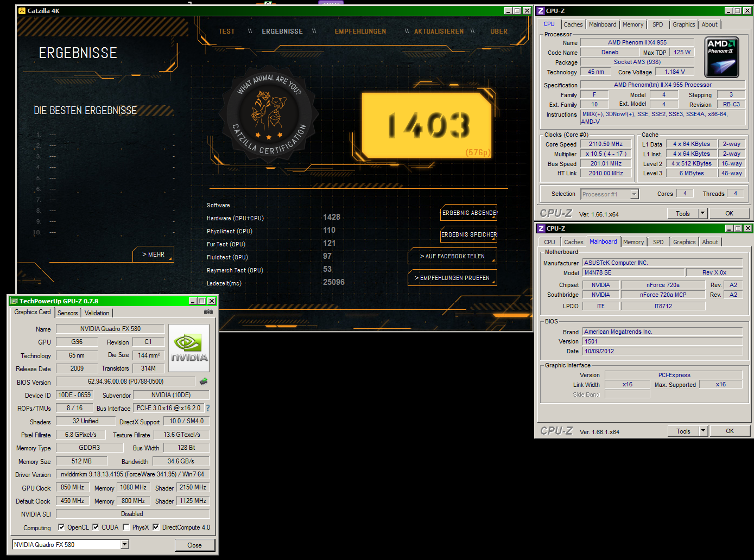Select ERGEBNISSE in Catzilla navigation
The height and width of the screenshot is (560, 754).
tap(282, 31)
